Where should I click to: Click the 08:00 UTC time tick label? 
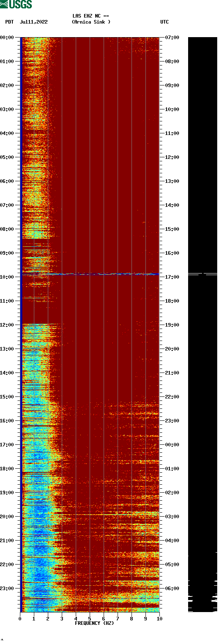point(172,61)
